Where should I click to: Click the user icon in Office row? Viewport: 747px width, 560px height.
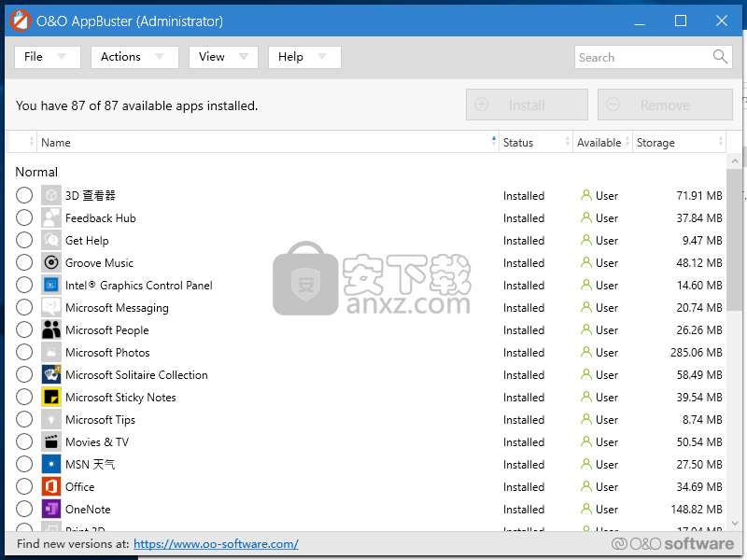pyautogui.click(x=586, y=486)
